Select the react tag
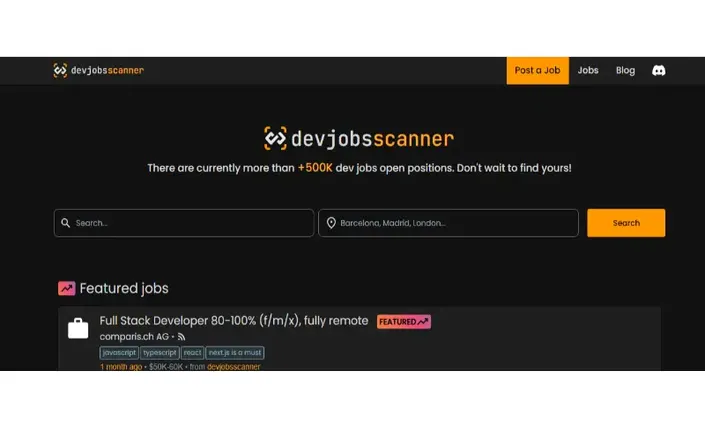Viewport: 705px width, 427px height. coord(192,353)
